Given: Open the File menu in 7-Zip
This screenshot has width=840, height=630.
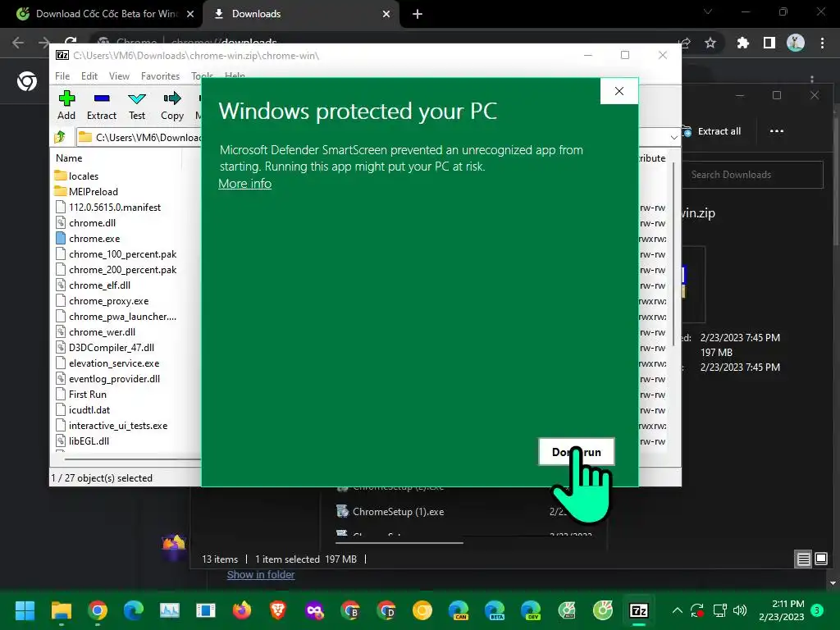Looking at the screenshot, I should click(x=62, y=76).
